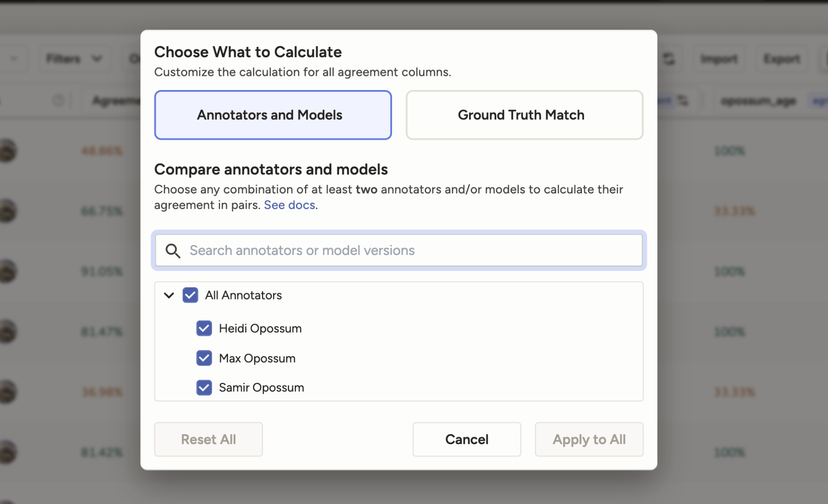Toggle the Max Opossum checkbox

click(204, 358)
